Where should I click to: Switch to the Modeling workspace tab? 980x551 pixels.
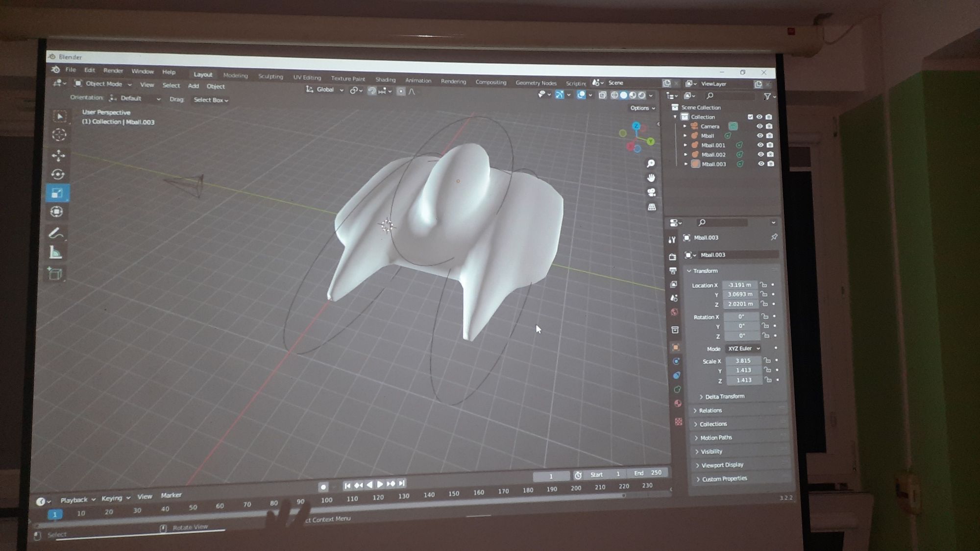coord(236,75)
